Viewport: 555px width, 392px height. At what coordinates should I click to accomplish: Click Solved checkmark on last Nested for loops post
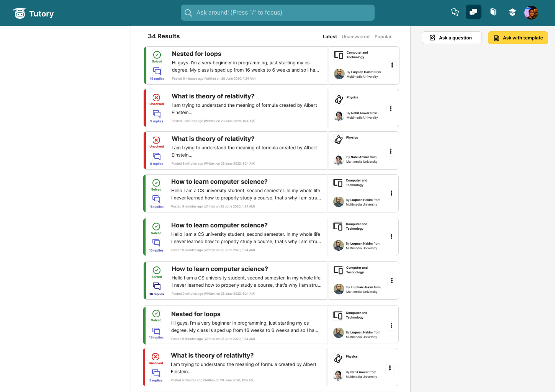pyautogui.click(x=156, y=314)
